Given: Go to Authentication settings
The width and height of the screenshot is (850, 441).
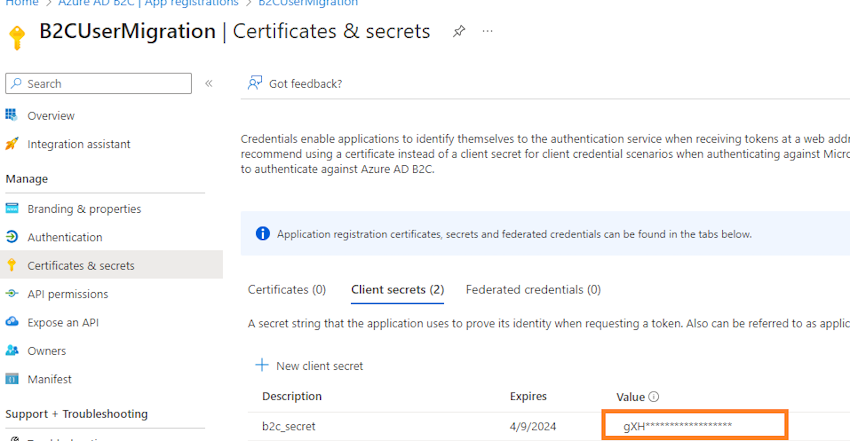Looking at the screenshot, I should [x=64, y=237].
